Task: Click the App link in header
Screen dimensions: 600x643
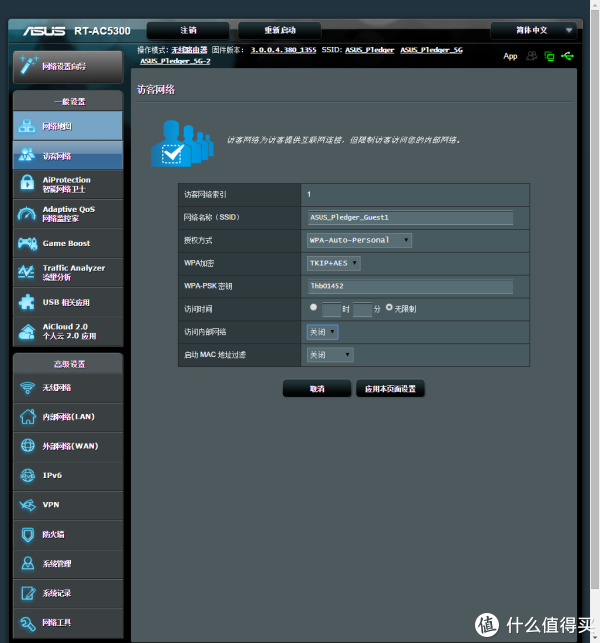Action: [x=510, y=56]
